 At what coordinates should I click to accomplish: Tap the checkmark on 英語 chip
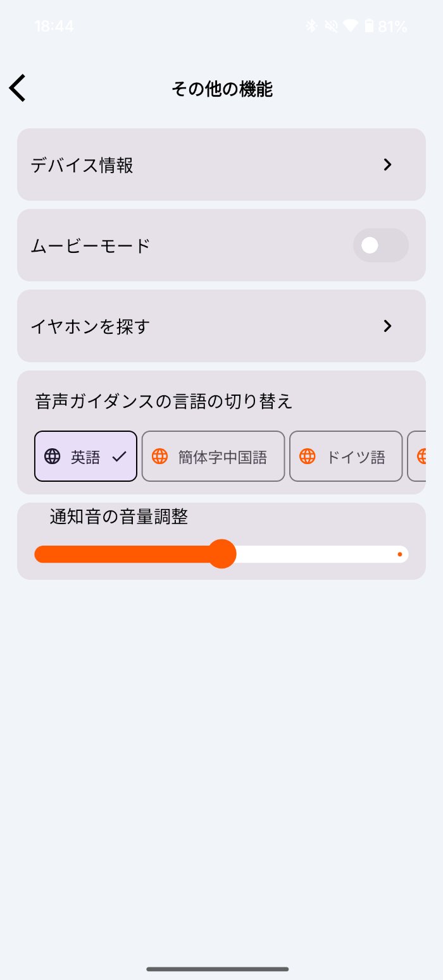click(119, 456)
